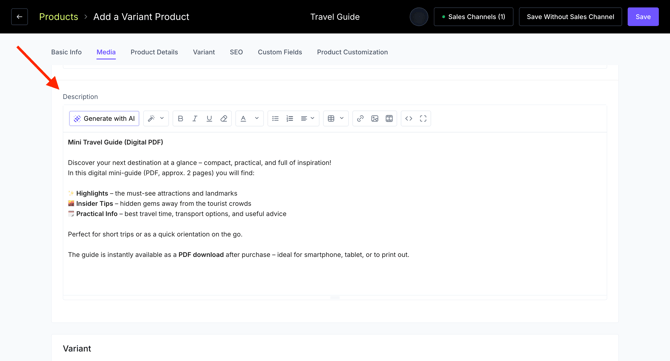
Task: Click the 'Mini Travel Guide (Digital PDF)' heading
Action: coord(115,142)
